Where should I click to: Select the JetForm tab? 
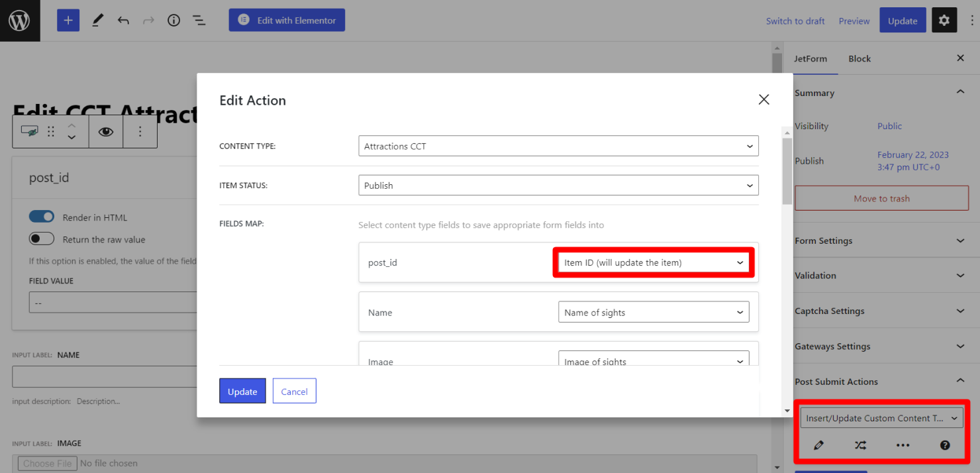tap(810, 59)
